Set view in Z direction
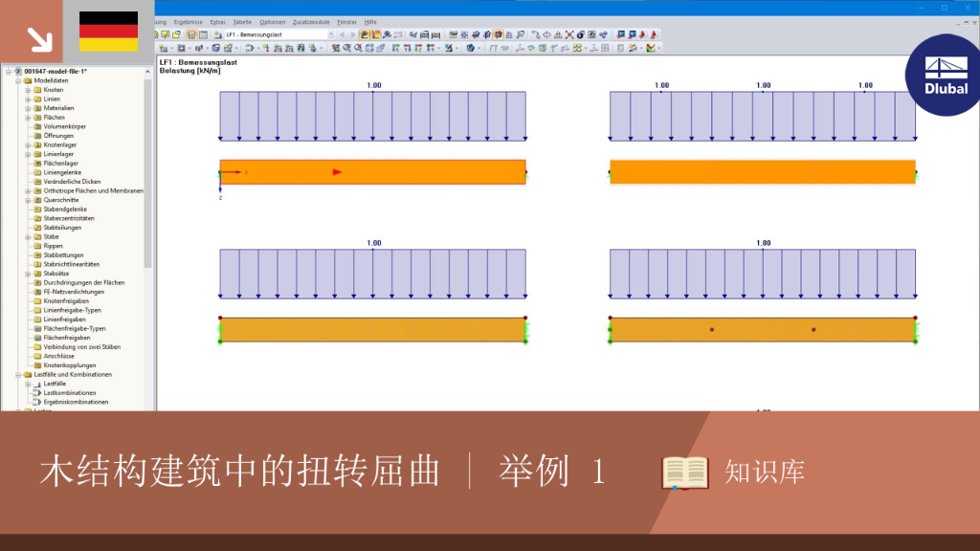 [x=419, y=48]
